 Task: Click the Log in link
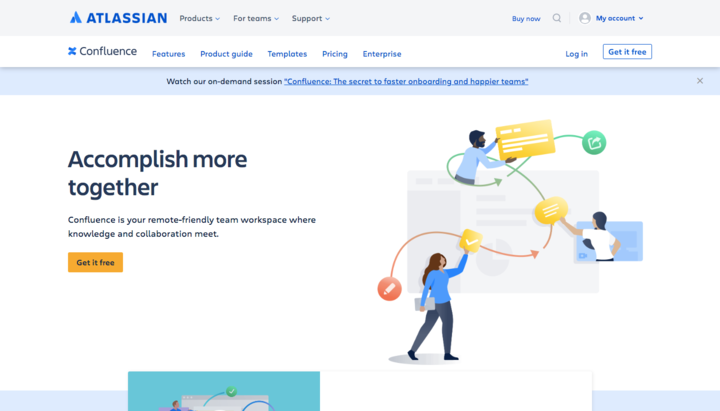pyautogui.click(x=576, y=54)
